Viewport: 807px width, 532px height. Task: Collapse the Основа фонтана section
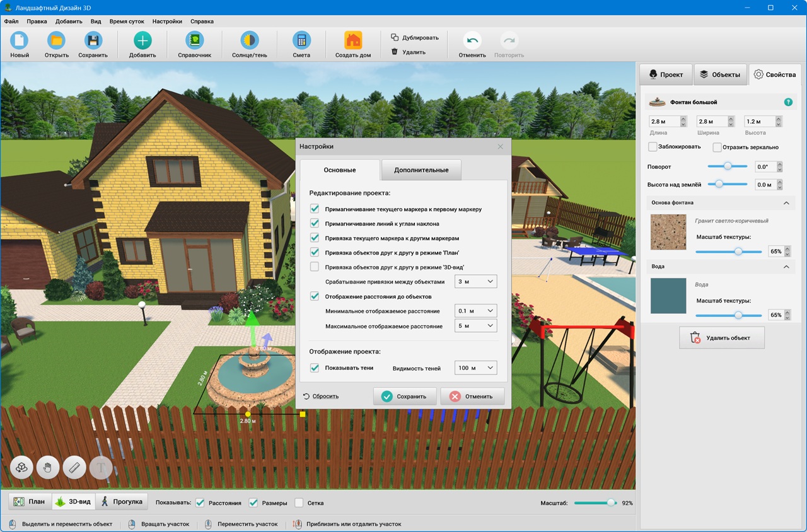point(786,203)
